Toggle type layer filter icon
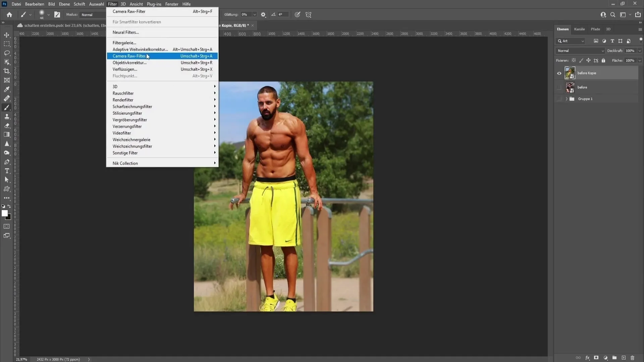Image resolution: width=644 pixels, height=362 pixels. 612,41
